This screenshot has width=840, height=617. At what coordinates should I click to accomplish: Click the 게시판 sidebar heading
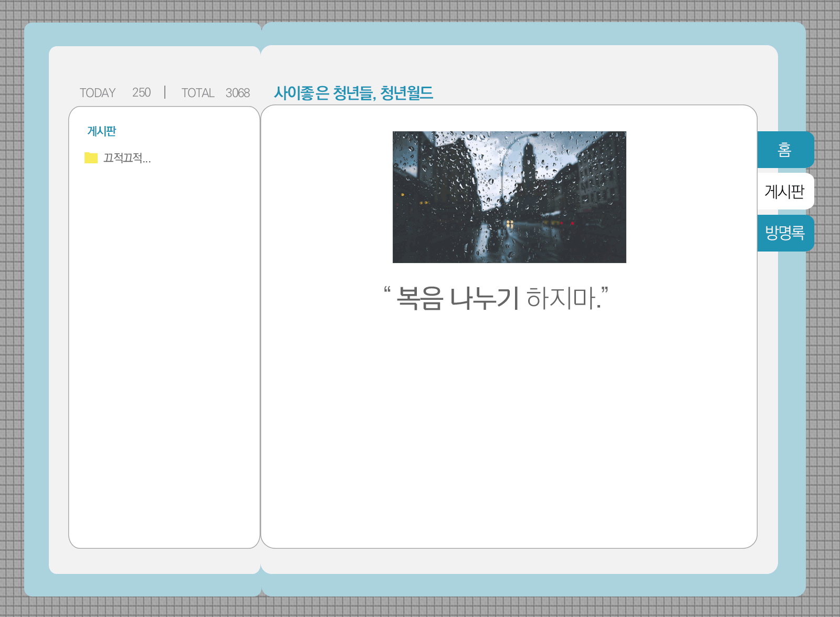[101, 131]
